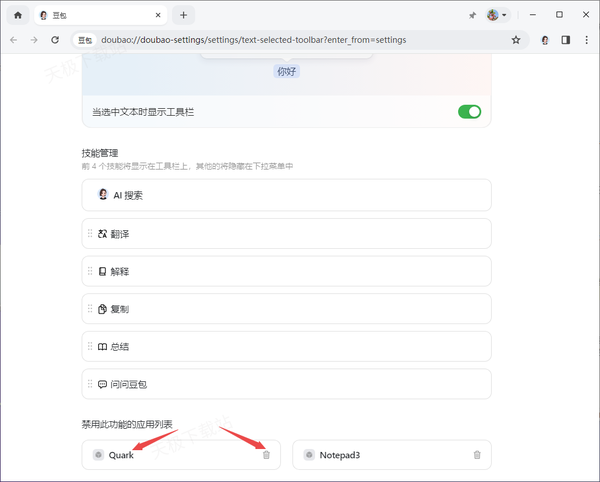This screenshot has height=482, width=600.
Task: Disable the show toolbar on text selection toggle
Action: pos(469,111)
